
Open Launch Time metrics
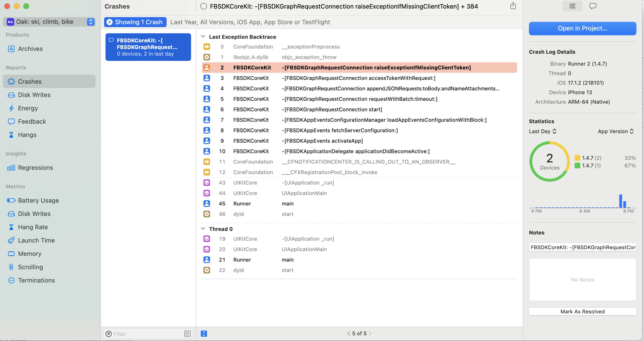36,240
